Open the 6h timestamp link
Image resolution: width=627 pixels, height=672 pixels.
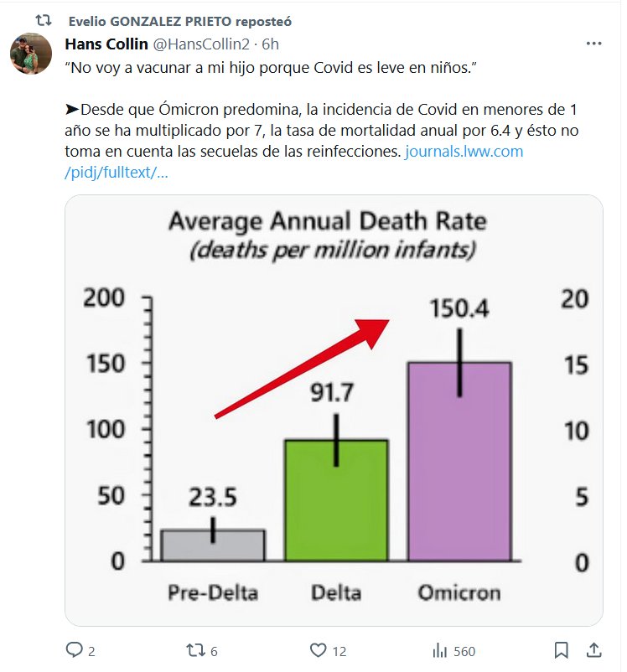click(271, 44)
